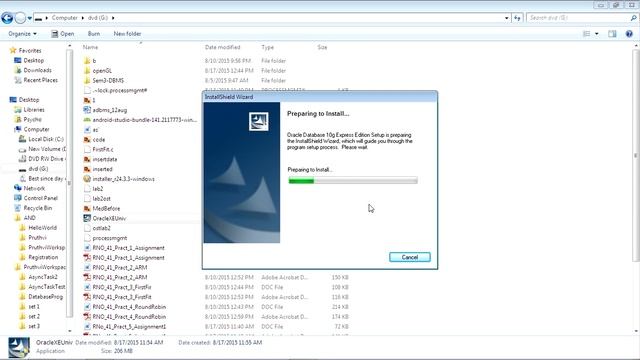Go back with the Explorer Back arrow
The width and height of the screenshot is (640, 360).
click(7, 18)
